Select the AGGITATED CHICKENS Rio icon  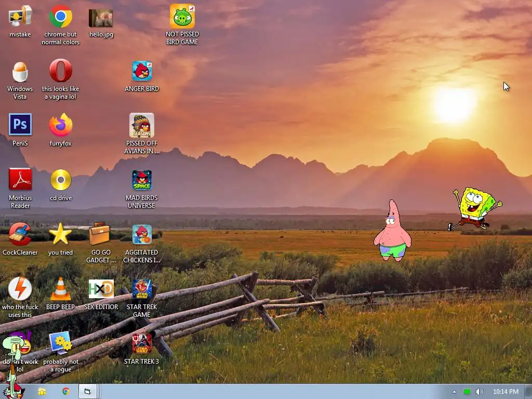142,234
